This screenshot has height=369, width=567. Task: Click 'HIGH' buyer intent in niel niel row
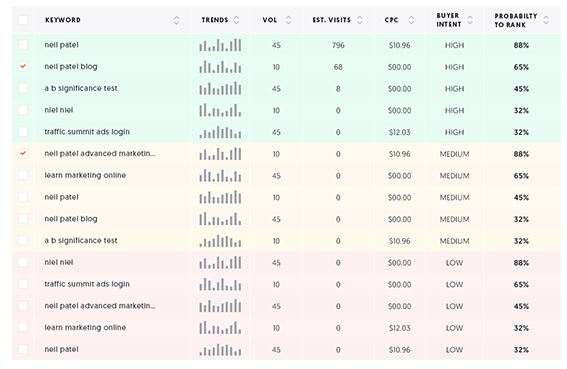[455, 110]
